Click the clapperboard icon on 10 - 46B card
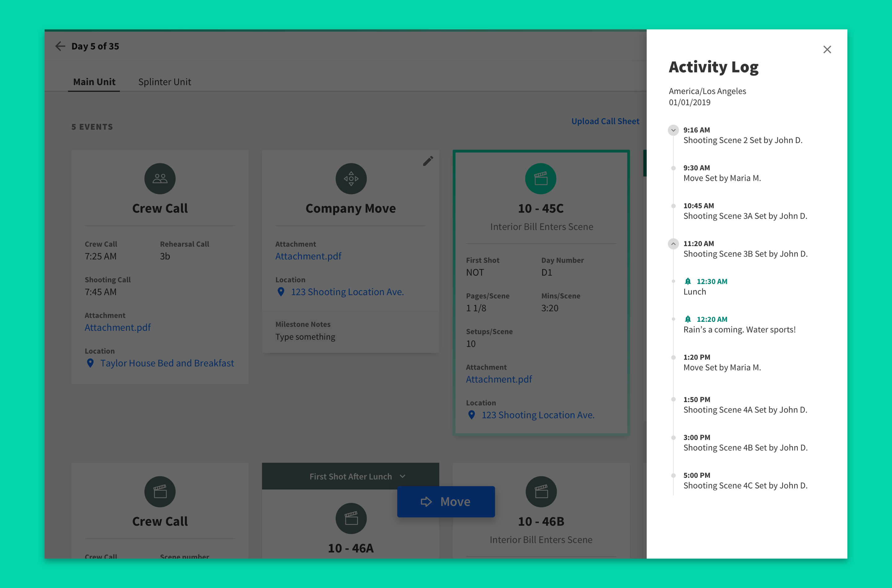The image size is (892, 588). pyautogui.click(x=541, y=492)
